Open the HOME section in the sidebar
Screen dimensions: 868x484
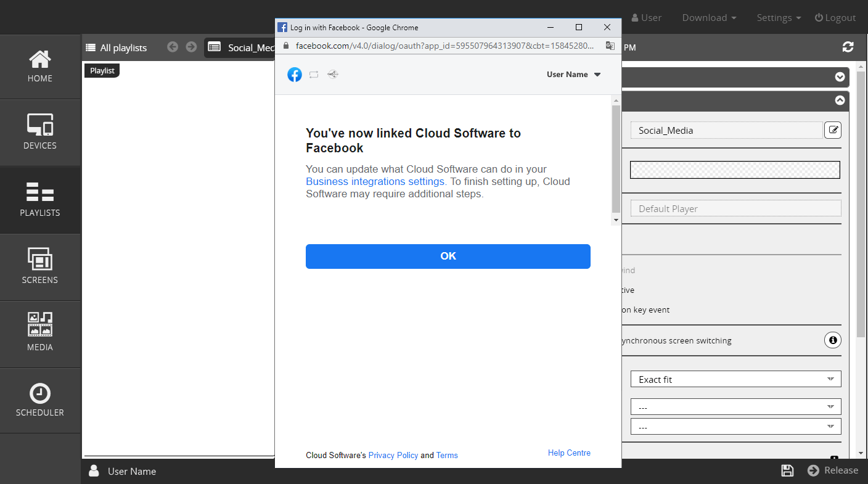(40, 67)
